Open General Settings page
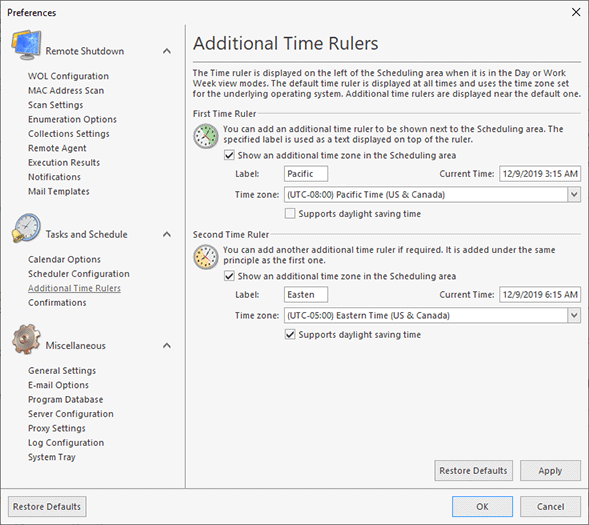 (62, 370)
